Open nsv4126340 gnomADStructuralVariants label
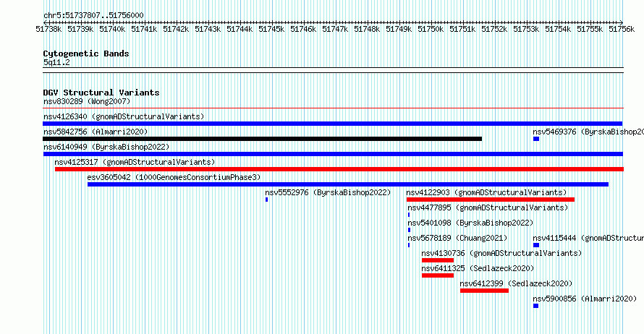644x334 pixels. (x=124, y=116)
